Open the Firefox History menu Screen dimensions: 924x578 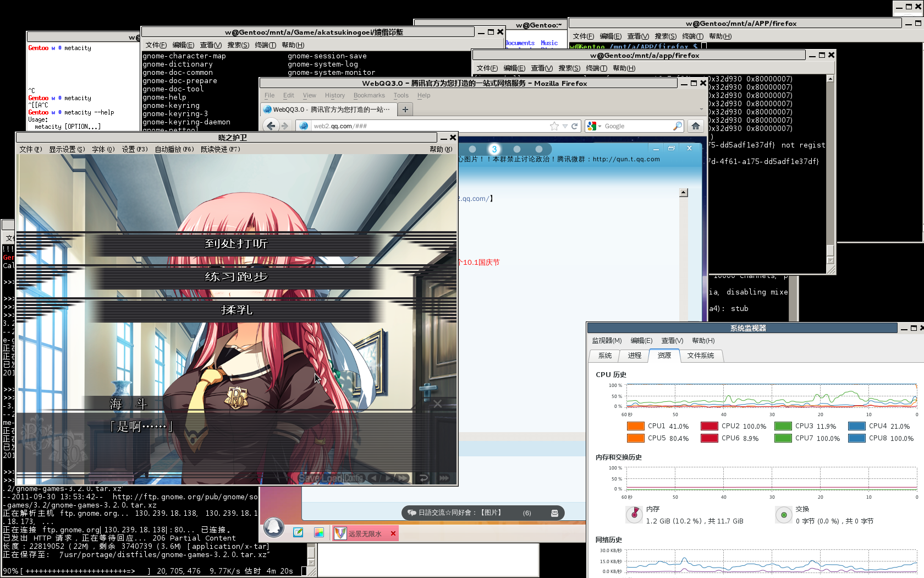tap(334, 96)
